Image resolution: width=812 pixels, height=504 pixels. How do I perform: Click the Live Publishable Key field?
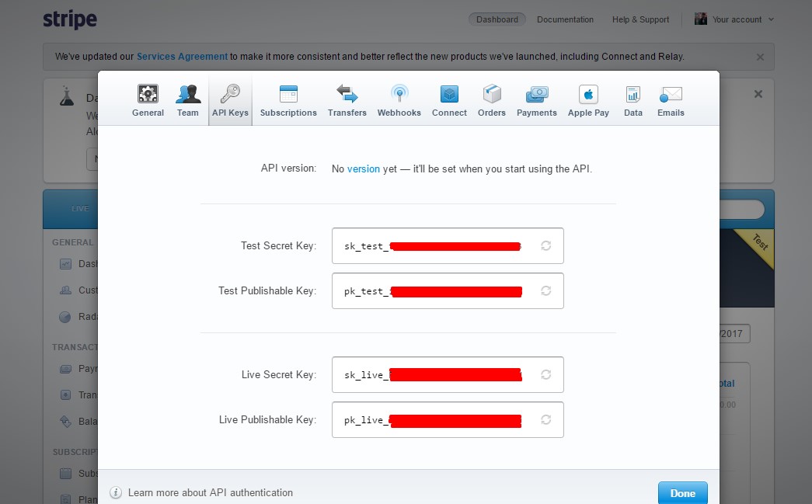tap(448, 419)
